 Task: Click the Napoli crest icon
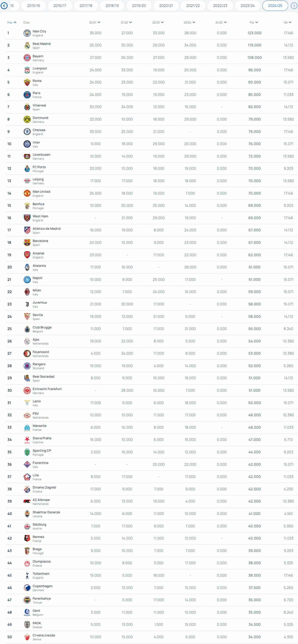27,280
